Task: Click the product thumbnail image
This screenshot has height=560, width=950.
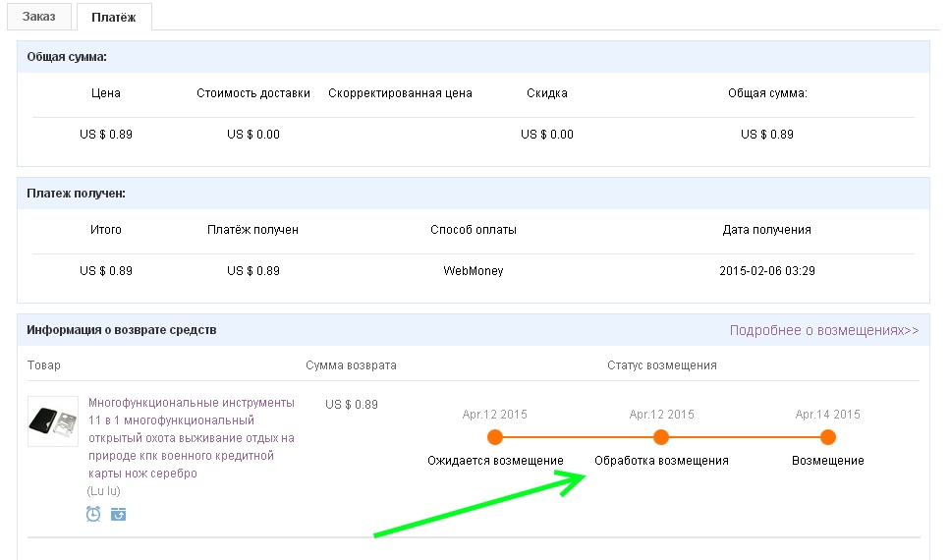Action: point(53,421)
